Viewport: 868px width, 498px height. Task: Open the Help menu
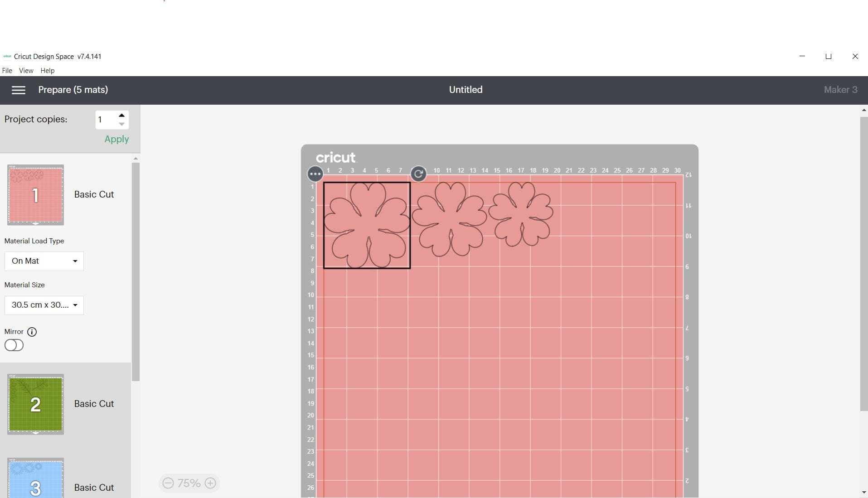(x=48, y=71)
